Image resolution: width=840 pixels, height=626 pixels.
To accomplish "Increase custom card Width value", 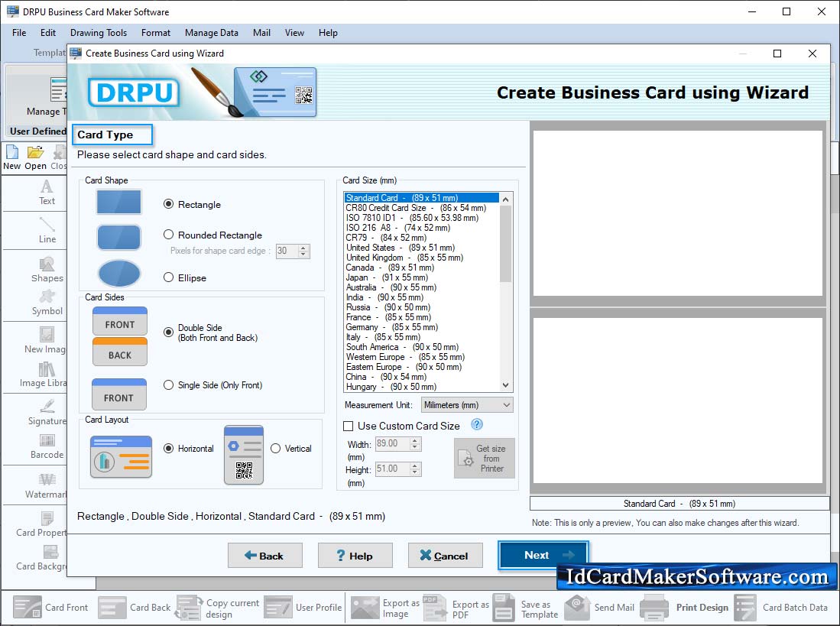I will (x=415, y=440).
